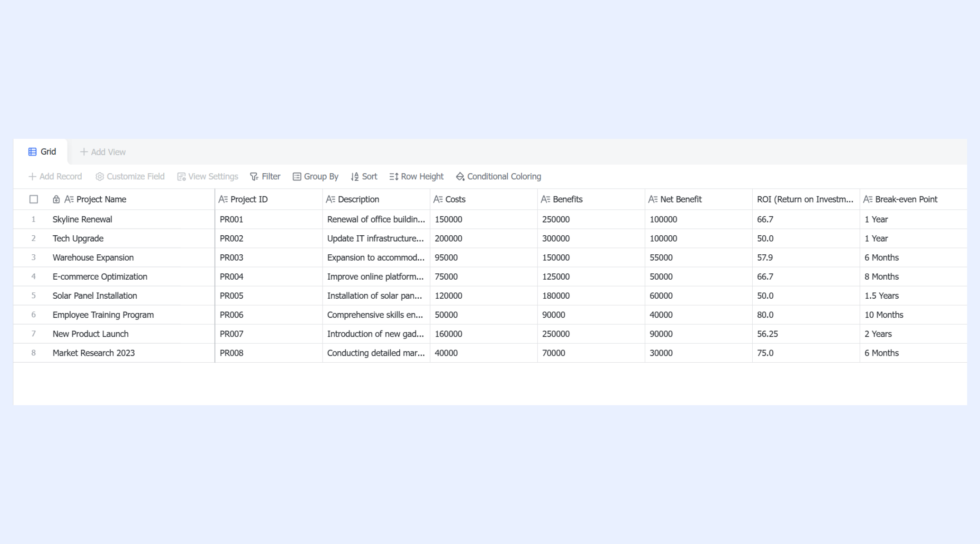The width and height of the screenshot is (980, 544).
Task: Click the Conditional Coloring paint bucket icon
Action: coord(460,176)
